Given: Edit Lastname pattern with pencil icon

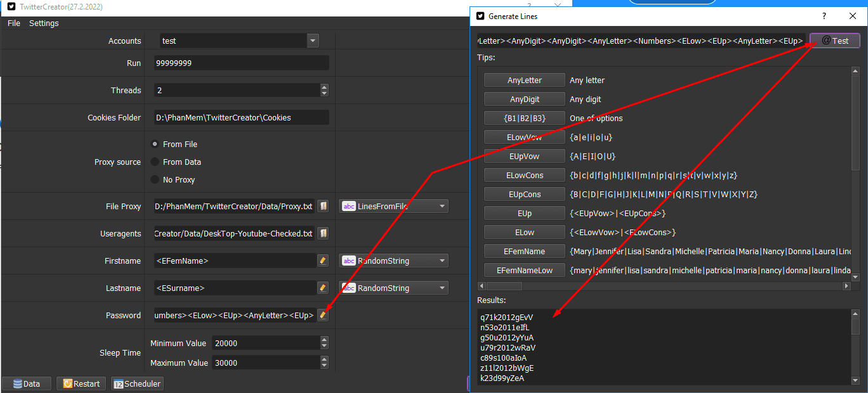Looking at the screenshot, I should coord(322,288).
